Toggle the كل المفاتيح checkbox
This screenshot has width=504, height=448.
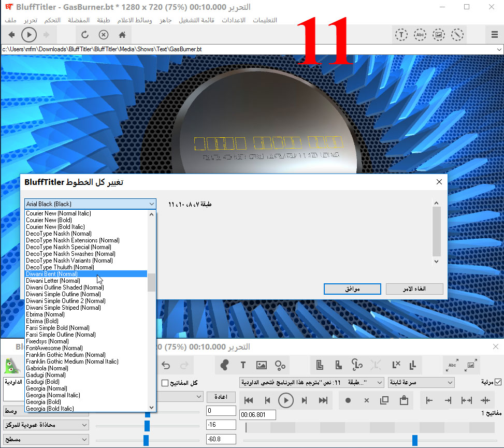tap(165, 383)
